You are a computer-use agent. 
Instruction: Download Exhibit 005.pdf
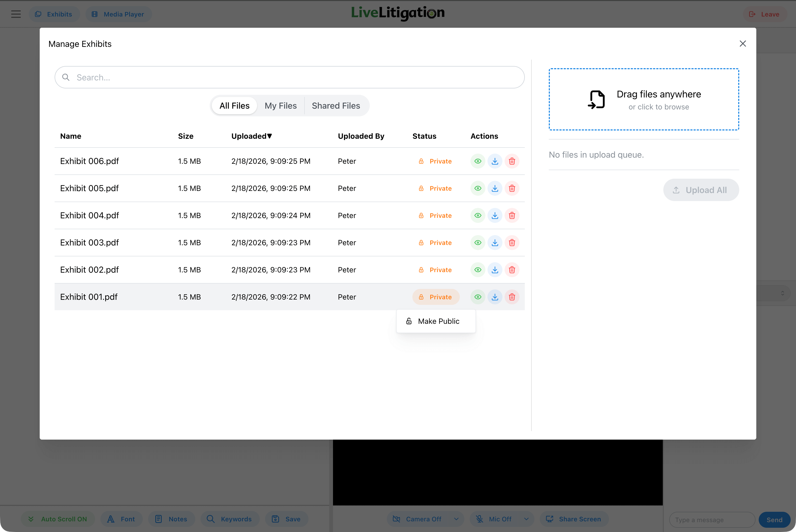(x=495, y=188)
